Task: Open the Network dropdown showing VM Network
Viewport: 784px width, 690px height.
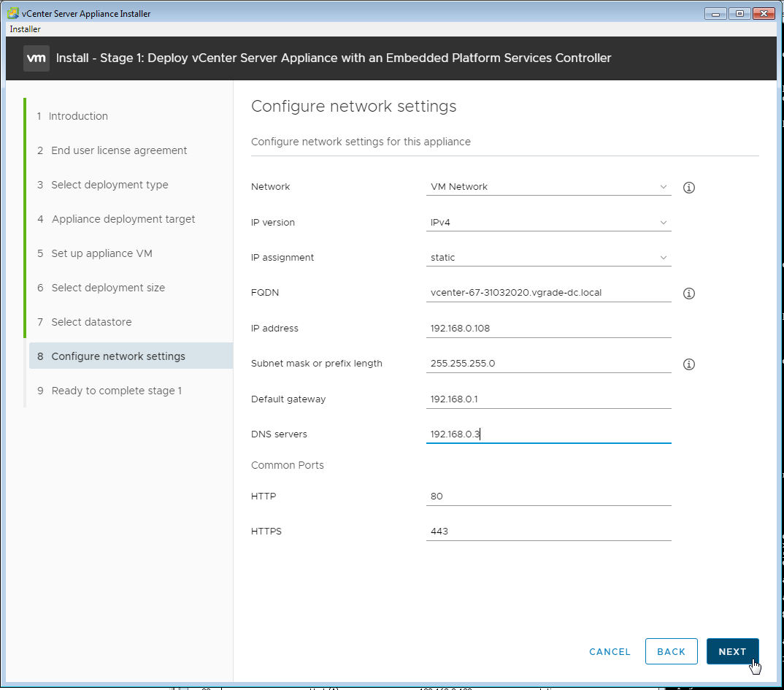Action: coord(547,187)
